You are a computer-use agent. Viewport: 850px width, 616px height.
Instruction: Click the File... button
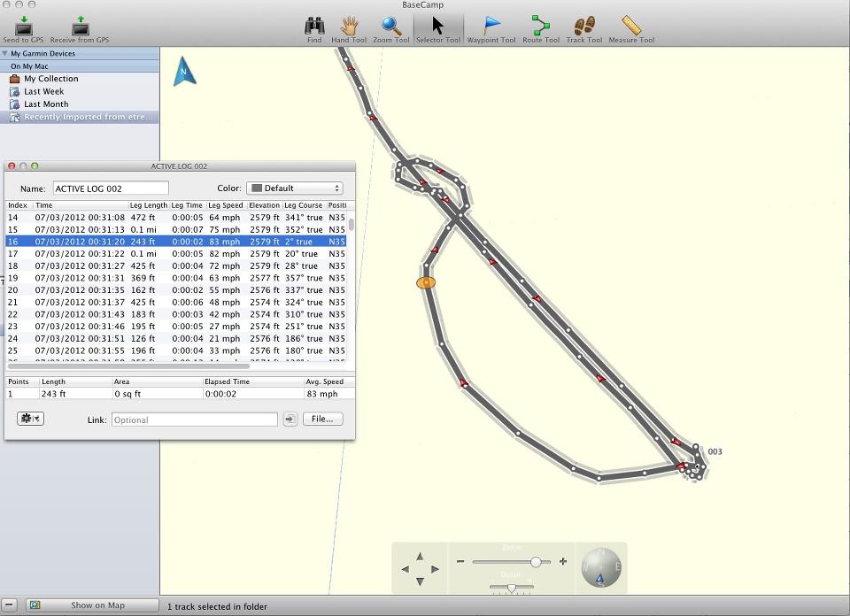click(x=322, y=419)
